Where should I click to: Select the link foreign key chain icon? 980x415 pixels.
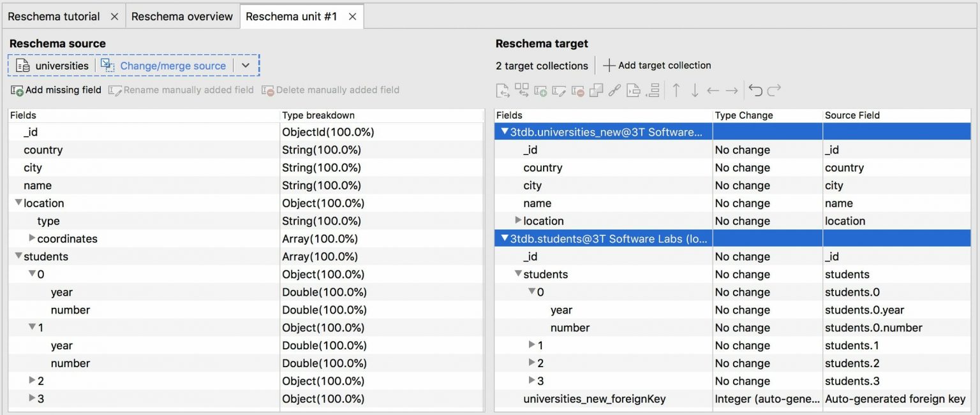614,90
